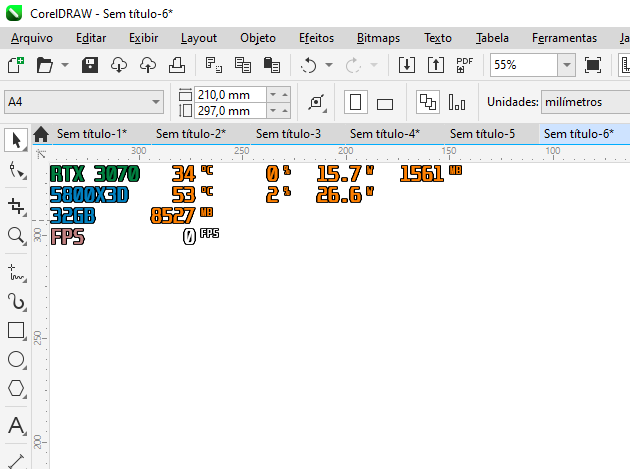Set page orientation to landscape
The width and height of the screenshot is (630, 469).
(385, 104)
